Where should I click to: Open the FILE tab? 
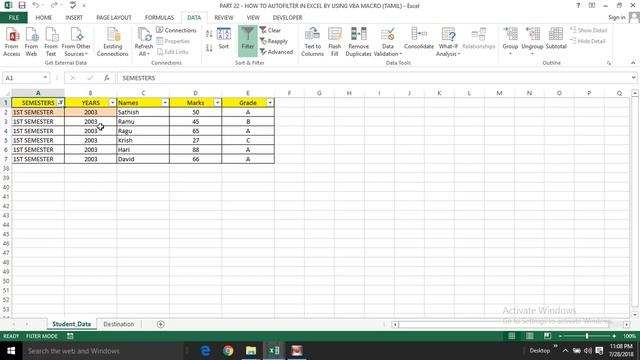tap(13, 18)
